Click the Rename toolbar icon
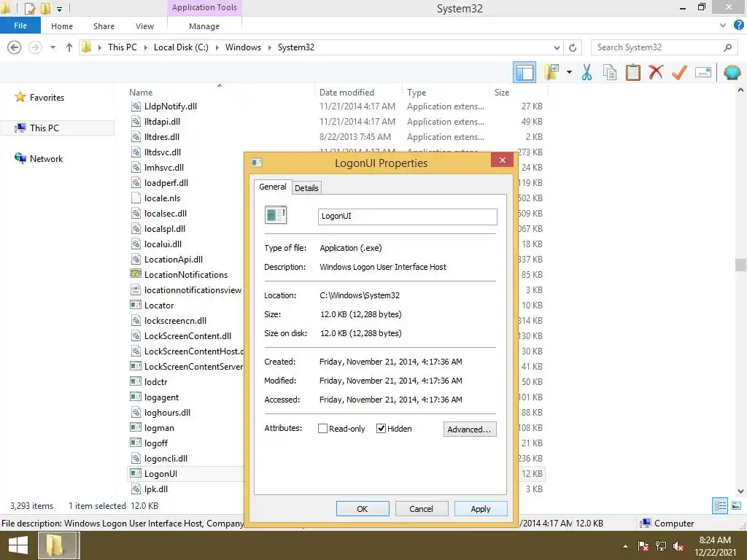This screenshot has width=747, height=560. tap(703, 72)
